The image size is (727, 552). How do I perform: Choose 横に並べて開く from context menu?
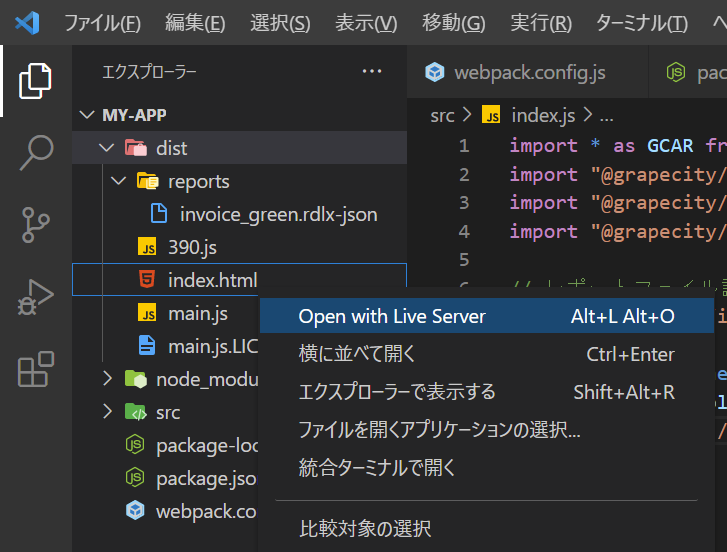[x=487, y=354]
